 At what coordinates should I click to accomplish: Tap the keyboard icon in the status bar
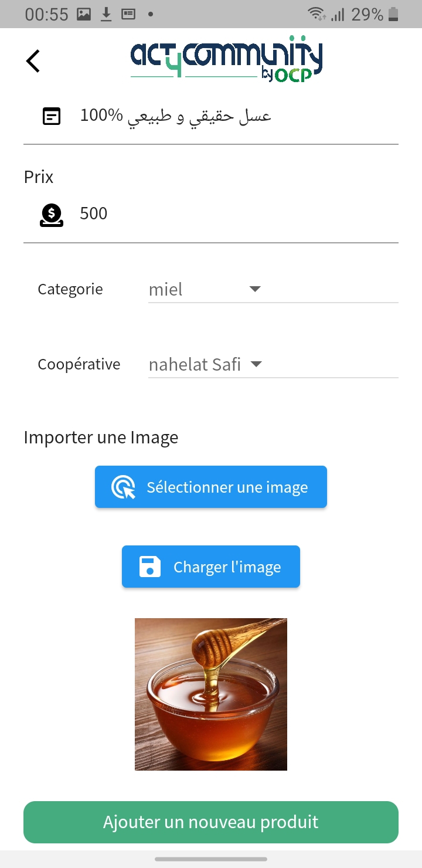129,13
